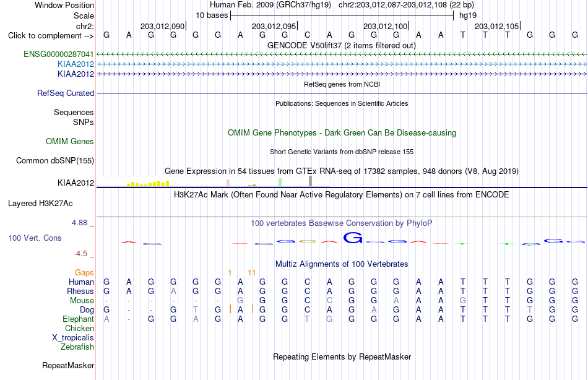Select the light blue KIAA2012 transcript label
Image resolution: width=588 pixels, height=380 pixels.
click(76, 64)
